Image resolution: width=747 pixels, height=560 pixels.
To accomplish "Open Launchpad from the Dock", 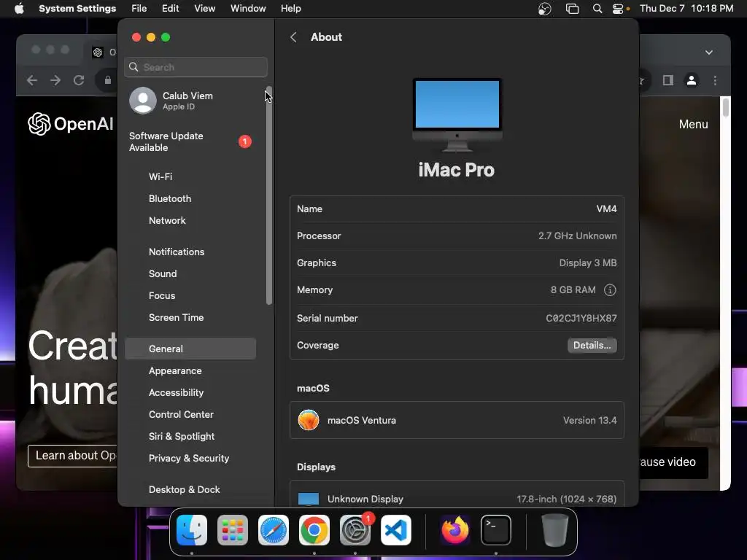I will 233,530.
